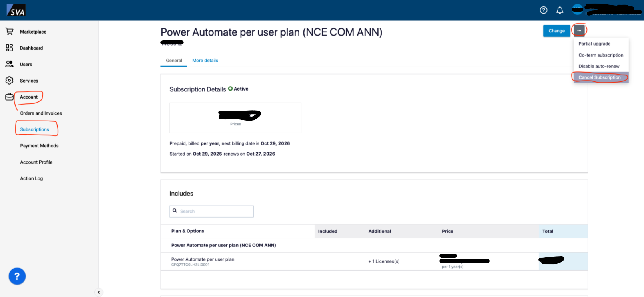Click the Users people icon
The height and width of the screenshot is (297, 644).
click(9, 64)
